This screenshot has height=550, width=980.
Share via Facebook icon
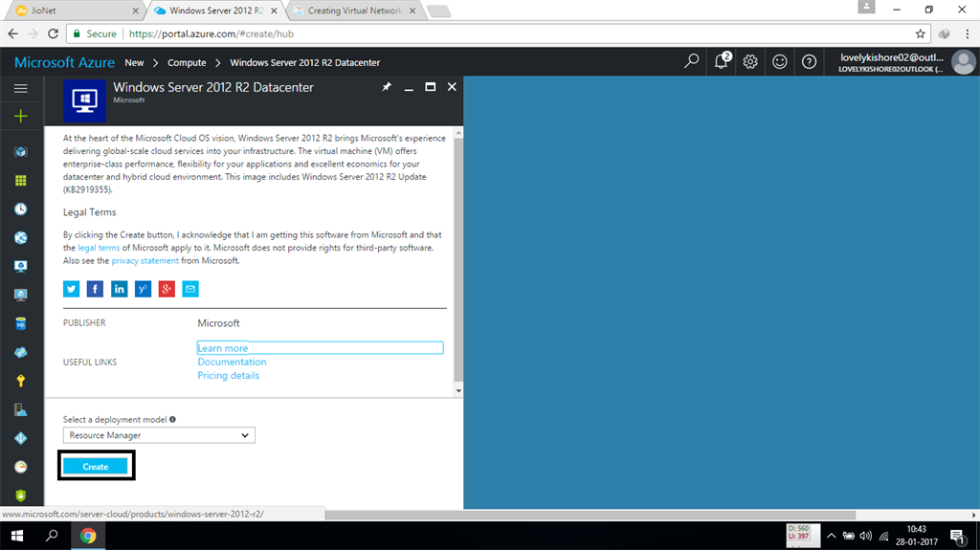click(x=95, y=289)
